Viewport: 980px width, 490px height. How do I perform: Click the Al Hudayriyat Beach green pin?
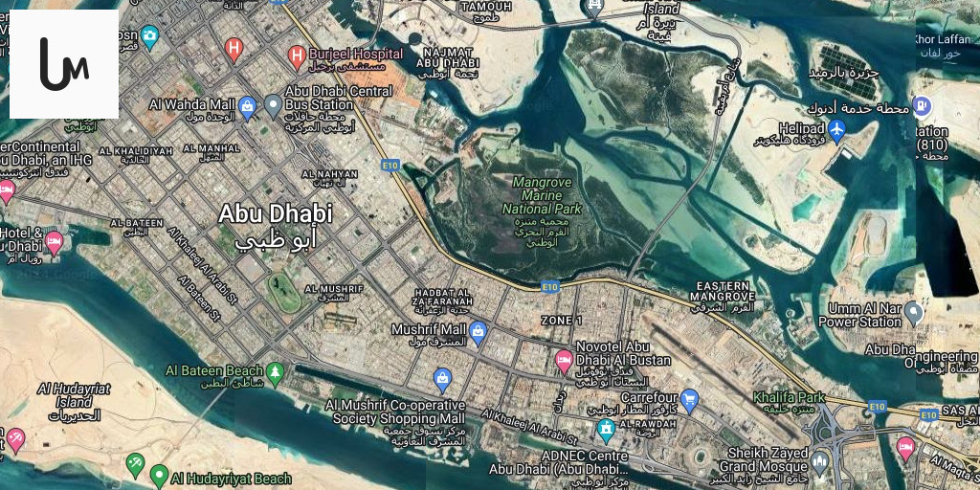(x=159, y=477)
